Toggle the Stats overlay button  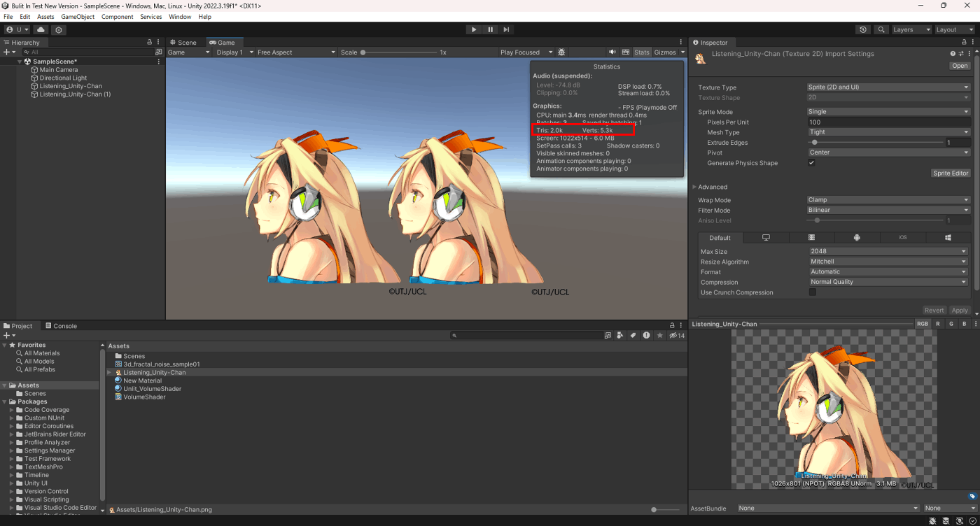(x=642, y=52)
